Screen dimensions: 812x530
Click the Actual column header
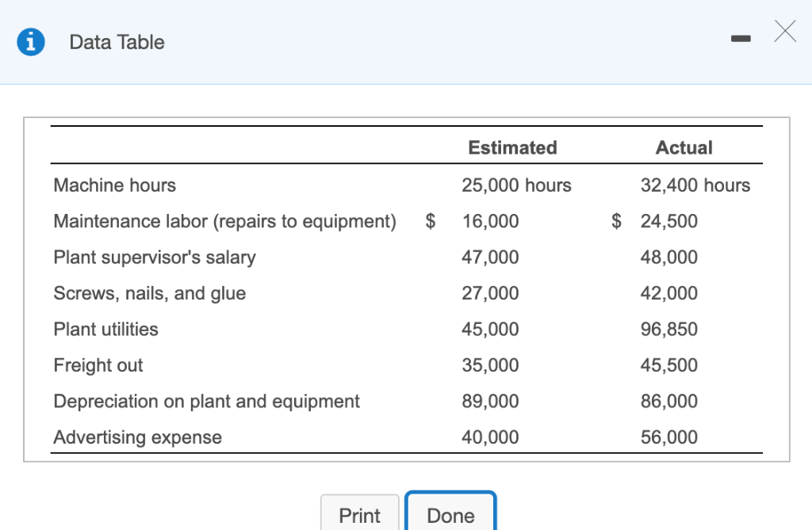pos(684,147)
